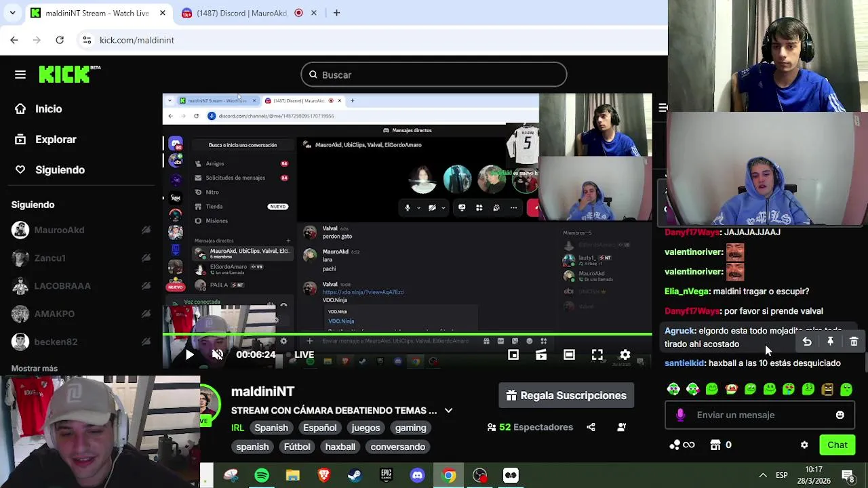This screenshot has height=488, width=868.
Task: Click the green Chat send button
Action: [837, 445]
